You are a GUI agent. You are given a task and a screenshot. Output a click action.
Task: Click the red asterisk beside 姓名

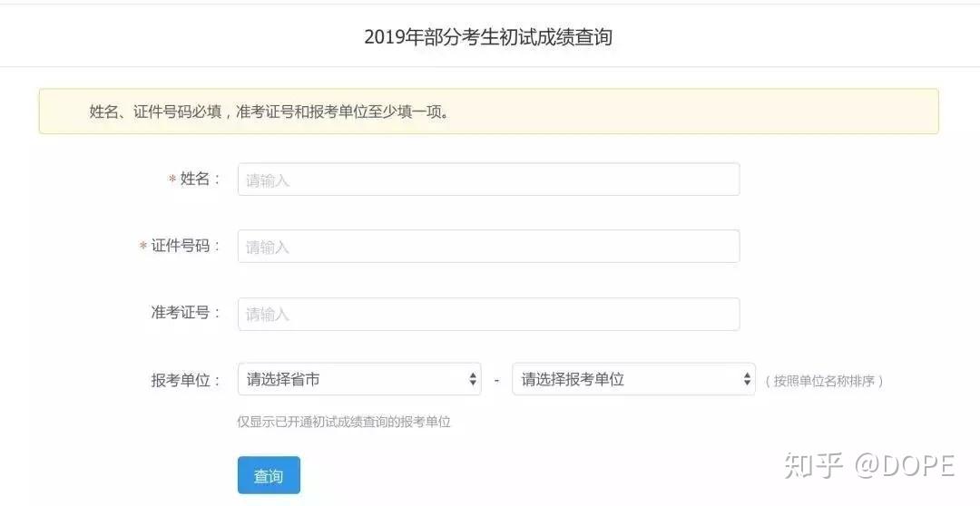[x=172, y=180]
